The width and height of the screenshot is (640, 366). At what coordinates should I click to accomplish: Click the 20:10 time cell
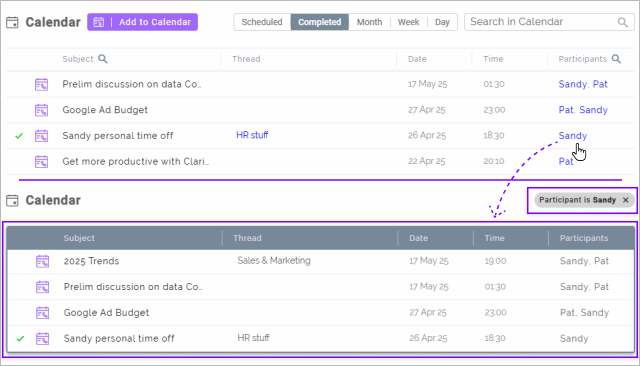pyautogui.click(x=494, y=161)
